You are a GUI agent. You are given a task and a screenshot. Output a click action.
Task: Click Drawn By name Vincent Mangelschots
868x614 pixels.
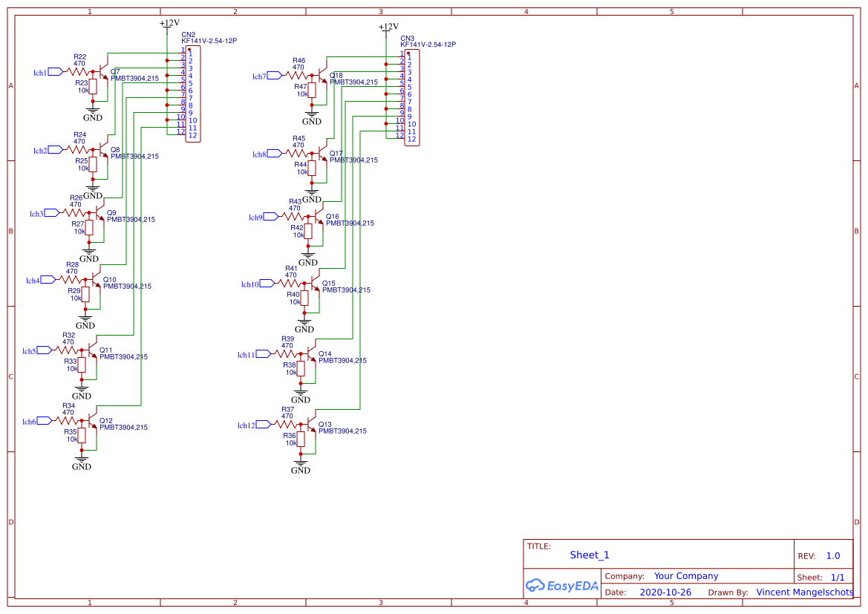[806, 592]
